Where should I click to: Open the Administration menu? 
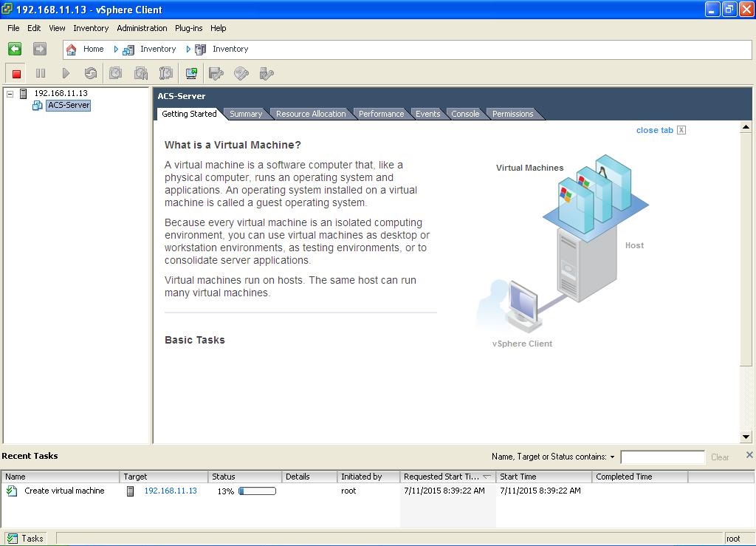coord(142,28)
